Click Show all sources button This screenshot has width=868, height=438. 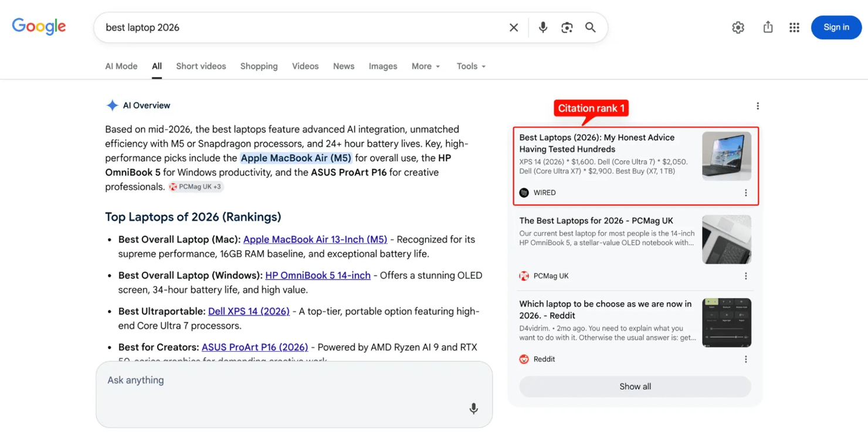click(x=635, y=386)
